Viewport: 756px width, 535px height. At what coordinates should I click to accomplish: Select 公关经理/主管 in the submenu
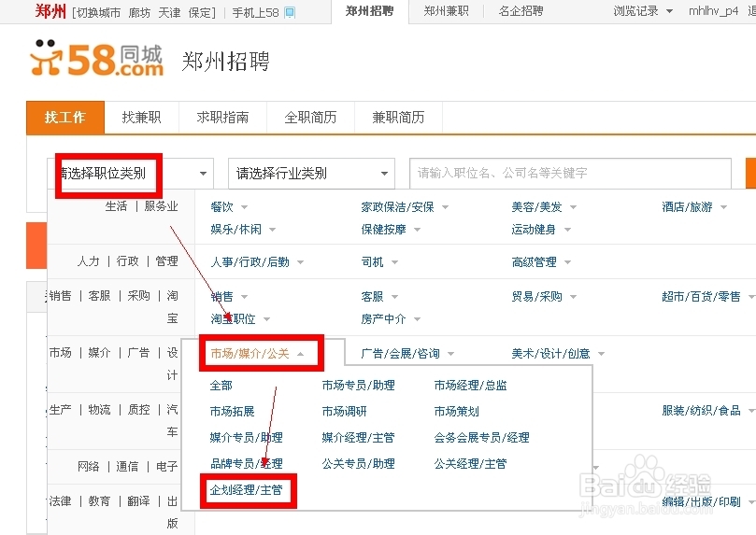(x=471, y=464)
